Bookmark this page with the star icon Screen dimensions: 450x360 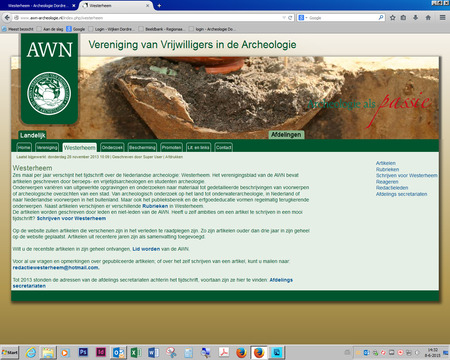pos(393,18)
